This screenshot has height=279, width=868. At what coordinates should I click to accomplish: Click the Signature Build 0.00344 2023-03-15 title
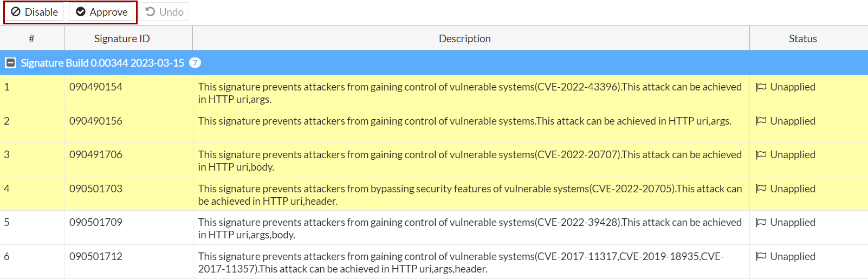[102, 63]
